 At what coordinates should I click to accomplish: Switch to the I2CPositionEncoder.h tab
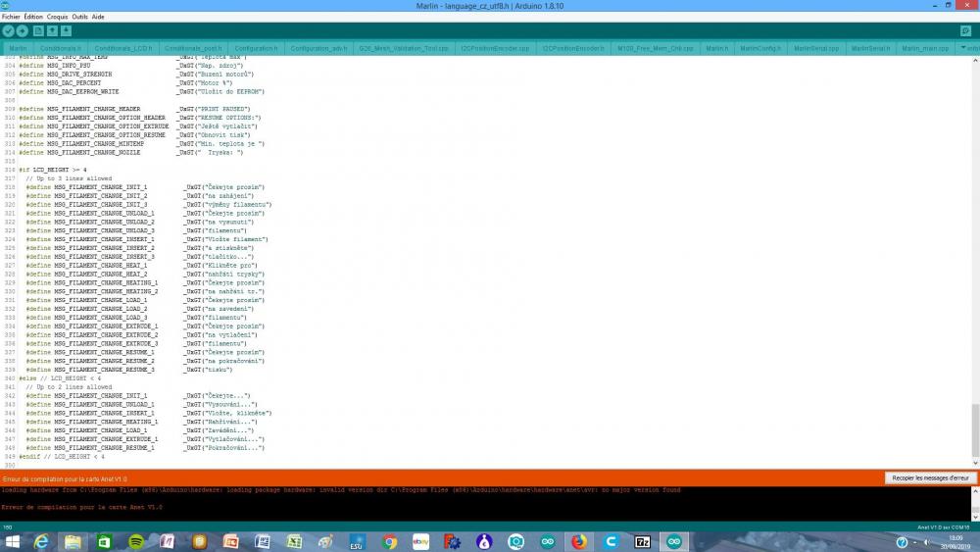pyautogui.click(x=573, y=48)
